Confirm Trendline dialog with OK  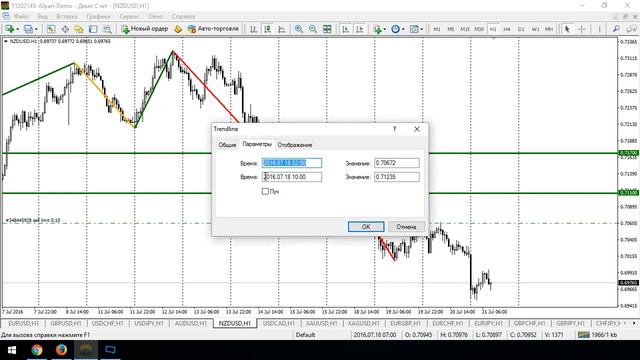pos(366,227)
